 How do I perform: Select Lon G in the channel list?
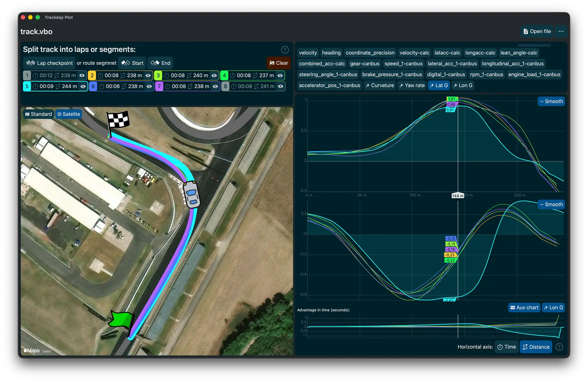463,85
